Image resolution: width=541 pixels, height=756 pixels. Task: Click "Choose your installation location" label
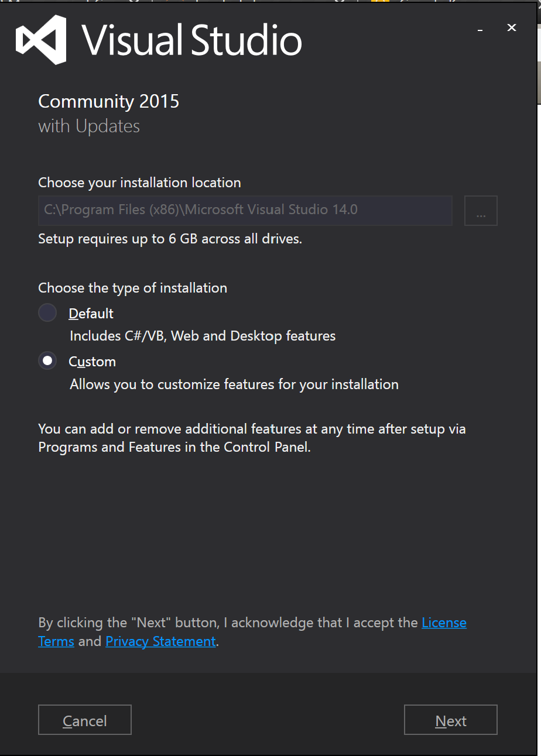pos(139,183)
